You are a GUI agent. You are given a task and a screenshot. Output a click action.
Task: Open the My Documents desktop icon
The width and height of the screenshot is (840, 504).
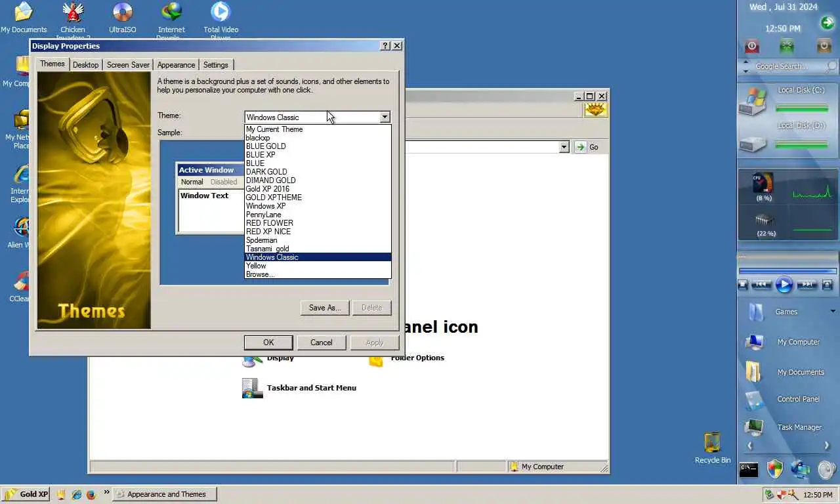pos(24,18)
